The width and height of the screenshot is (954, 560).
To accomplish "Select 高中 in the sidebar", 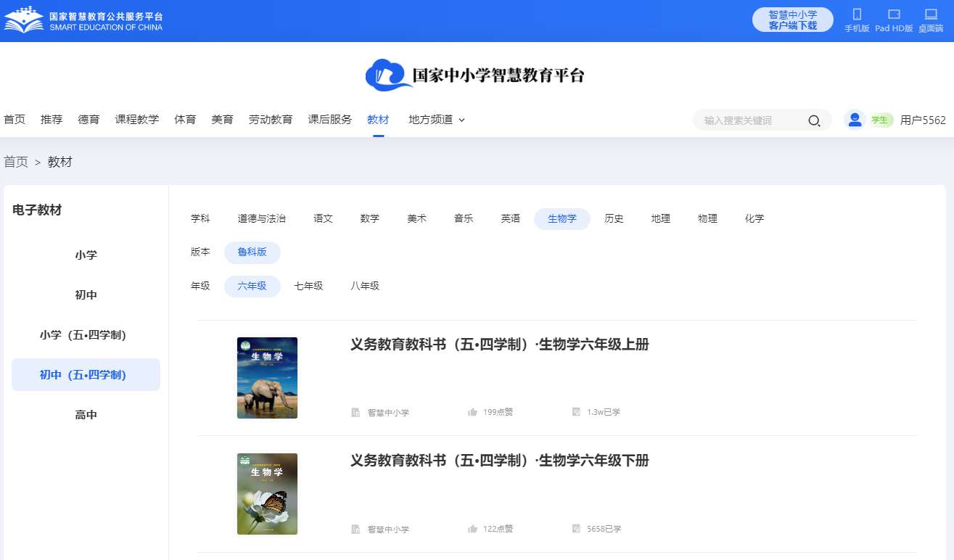I will 86,415.
